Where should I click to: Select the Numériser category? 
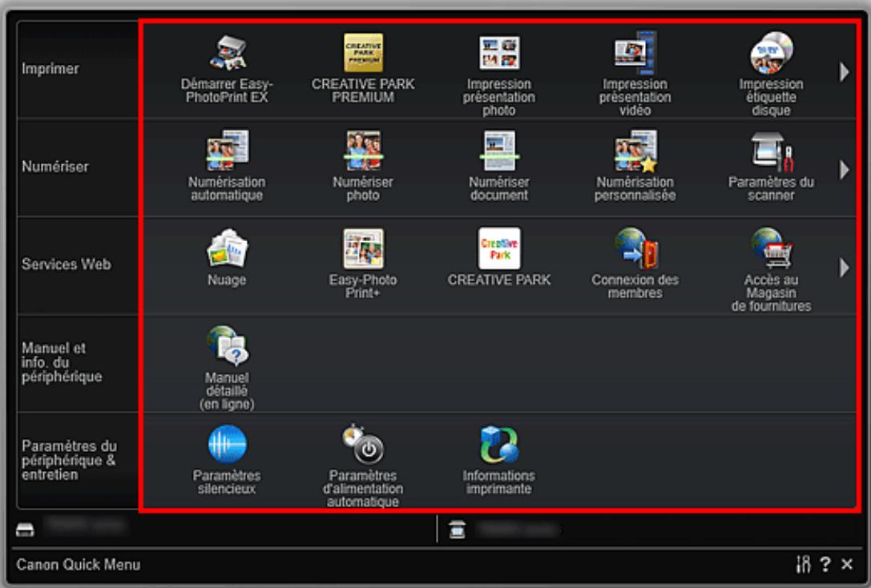[x=79, y=167]
